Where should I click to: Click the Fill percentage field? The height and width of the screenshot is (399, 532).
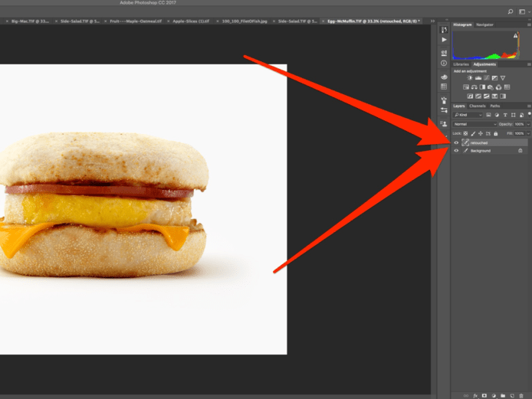coord(518,133)
